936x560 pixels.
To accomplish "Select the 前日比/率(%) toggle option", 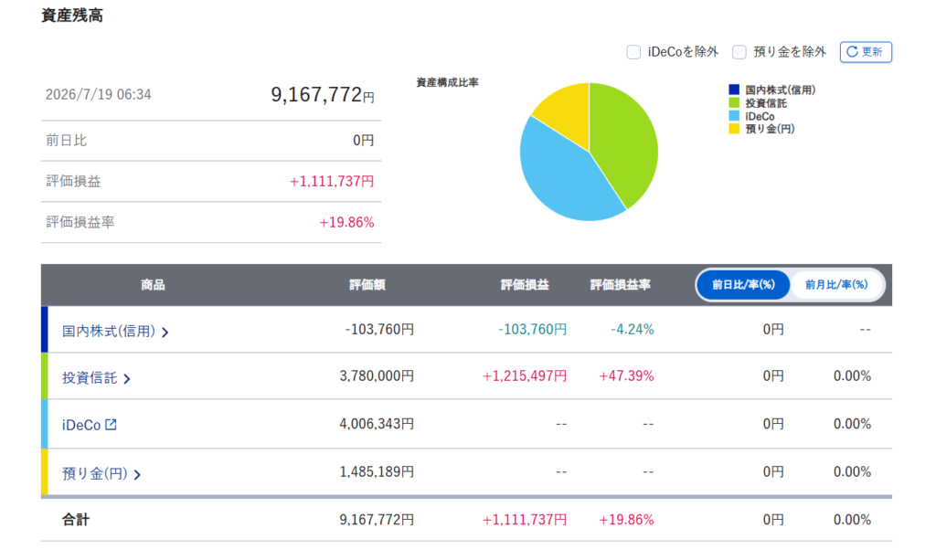I will pyautogui.click(x=743, y=284).
